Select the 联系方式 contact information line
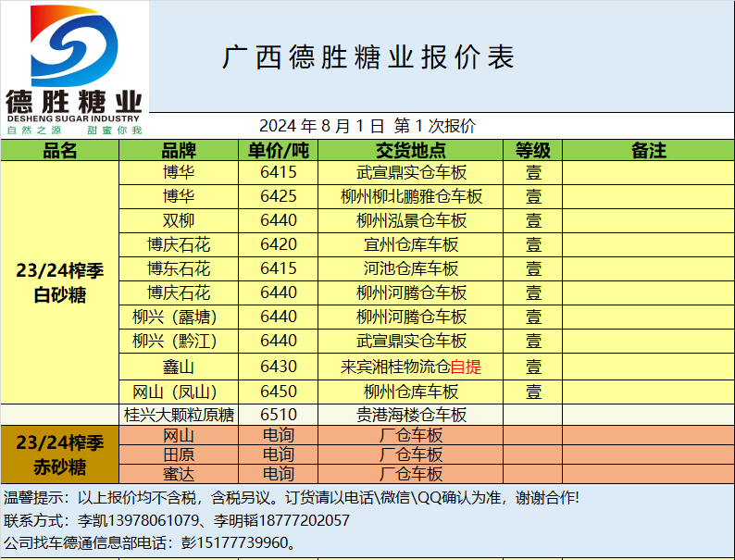The width and height of the screenshot is (735, 560). (178, 520)
